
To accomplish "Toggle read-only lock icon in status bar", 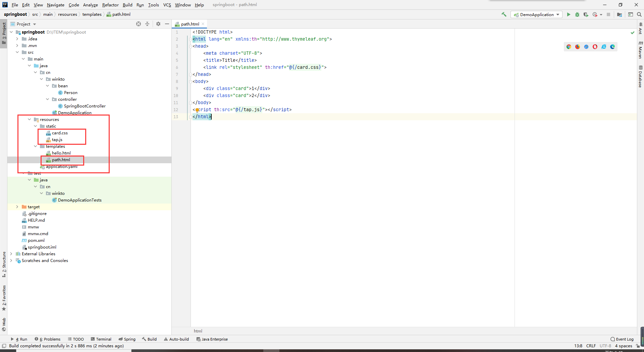I will pyautogui.click(x=638, y=346).
